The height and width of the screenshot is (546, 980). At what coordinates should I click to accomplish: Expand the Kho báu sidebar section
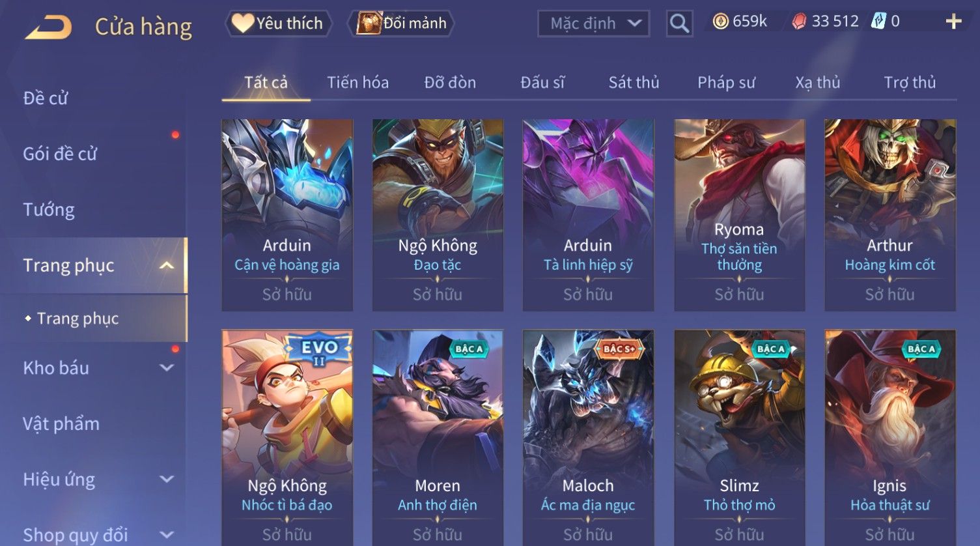167,367
